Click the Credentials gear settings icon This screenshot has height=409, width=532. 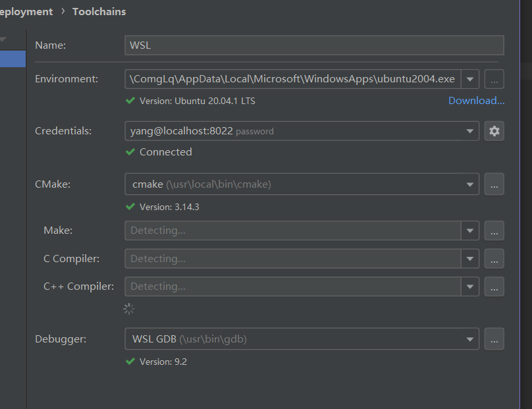494,131
